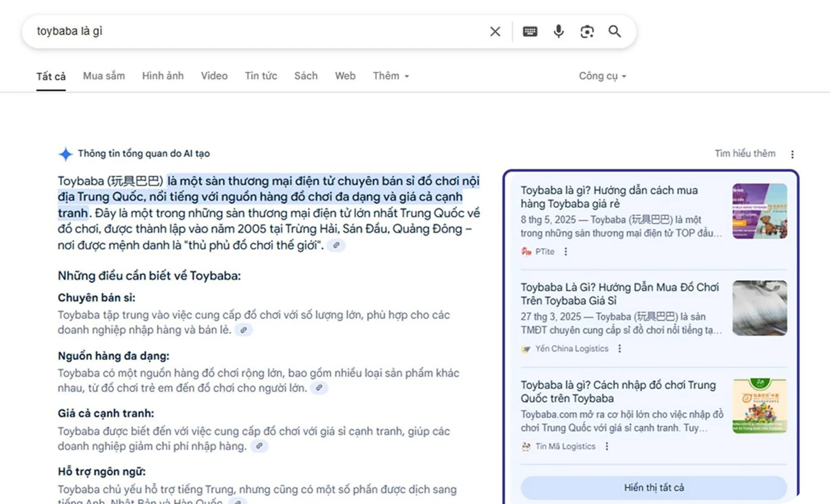This screenshot has height=504, width=830.
Task: Switch to the Video tab
Action: point(214,76)
